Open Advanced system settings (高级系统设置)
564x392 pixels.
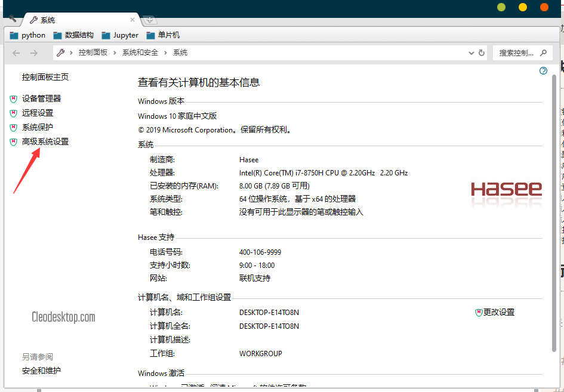tap(45, 141)
